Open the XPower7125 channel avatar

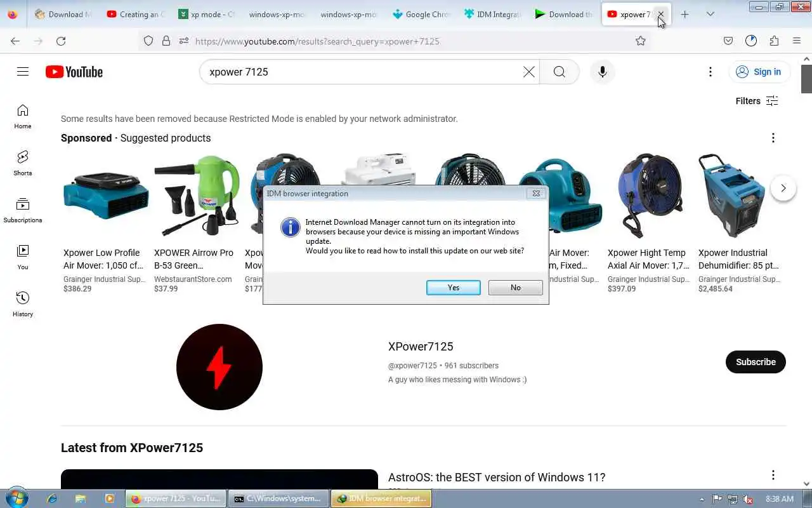219,367
